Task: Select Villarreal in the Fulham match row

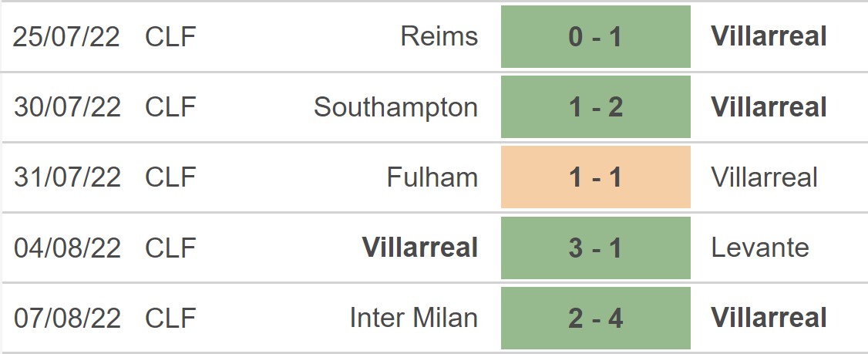Action: coord(764,177)
